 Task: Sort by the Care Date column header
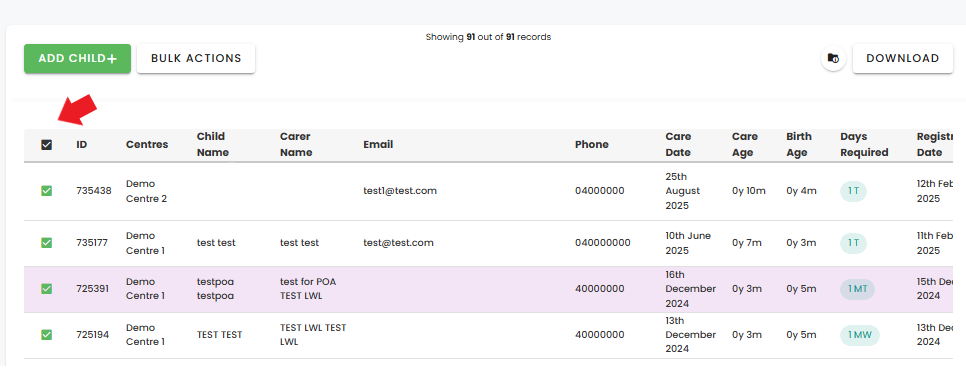[678, 144]
